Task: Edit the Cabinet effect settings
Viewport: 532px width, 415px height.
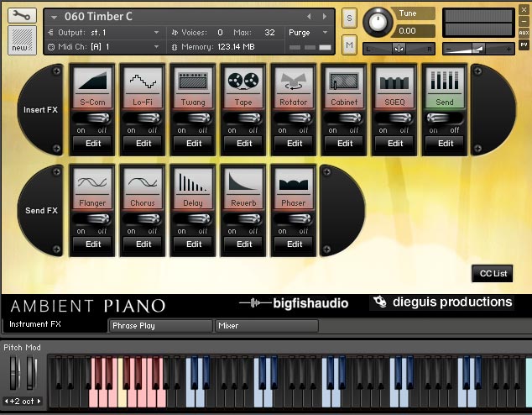Action: click(345, 144)
